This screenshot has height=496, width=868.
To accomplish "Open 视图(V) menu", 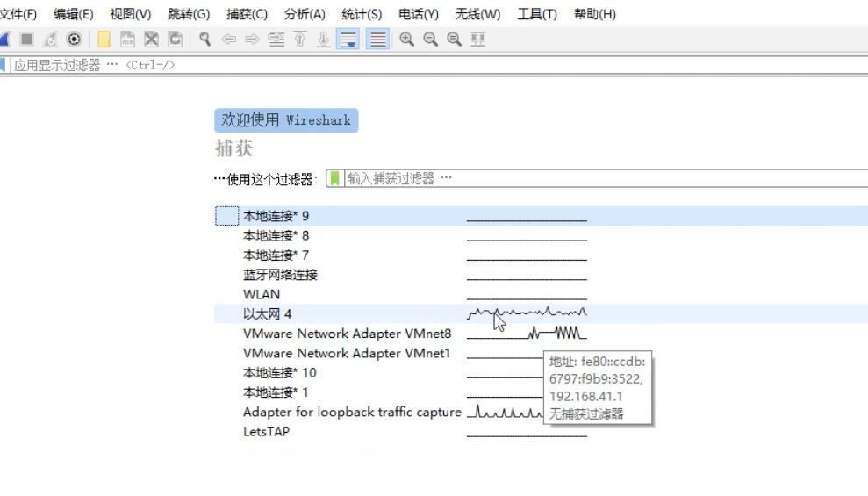I will click(x=130, y=14).
